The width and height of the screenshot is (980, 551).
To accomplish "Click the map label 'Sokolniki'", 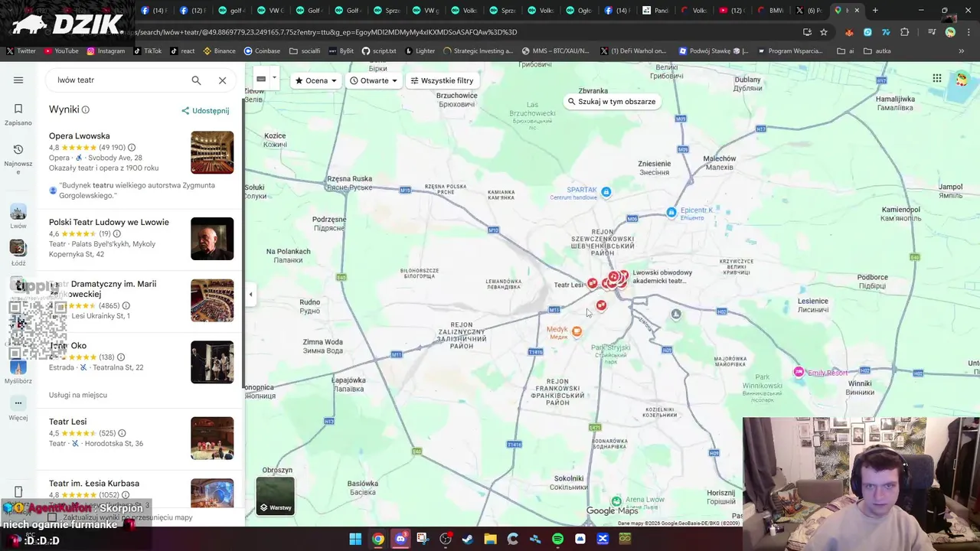I will pos(569,482).
